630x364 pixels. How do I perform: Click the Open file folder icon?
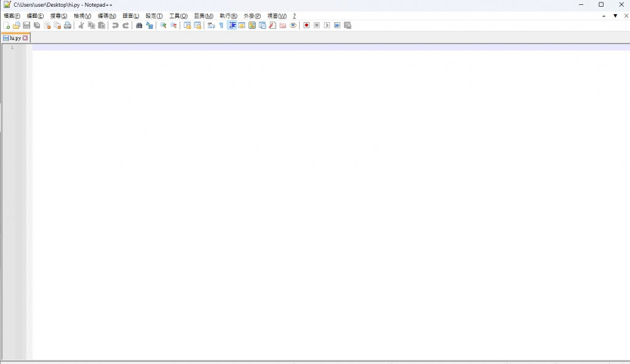tap(17, 25)
